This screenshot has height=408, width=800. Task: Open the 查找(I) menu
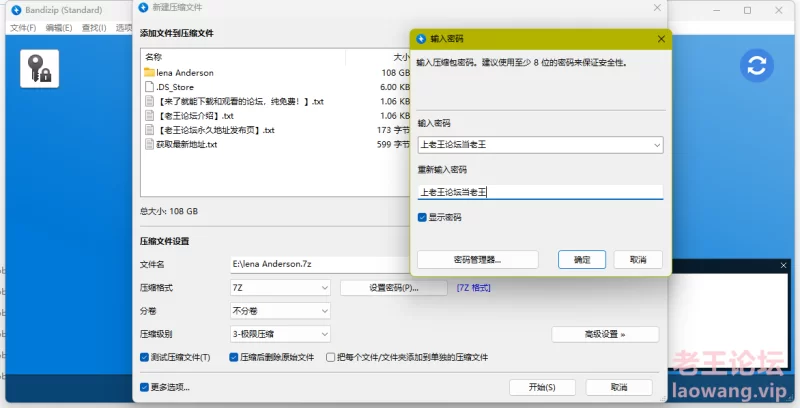tap(94, 28)
